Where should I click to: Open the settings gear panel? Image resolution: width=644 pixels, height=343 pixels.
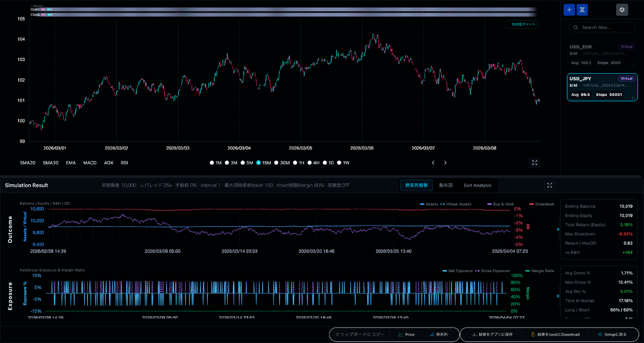tap(622, 9)
